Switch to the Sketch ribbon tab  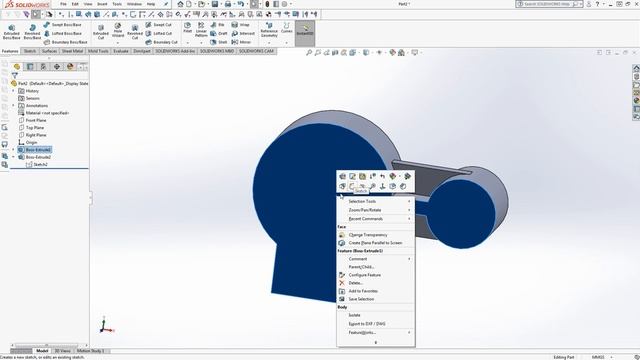[x=30, y=51]
